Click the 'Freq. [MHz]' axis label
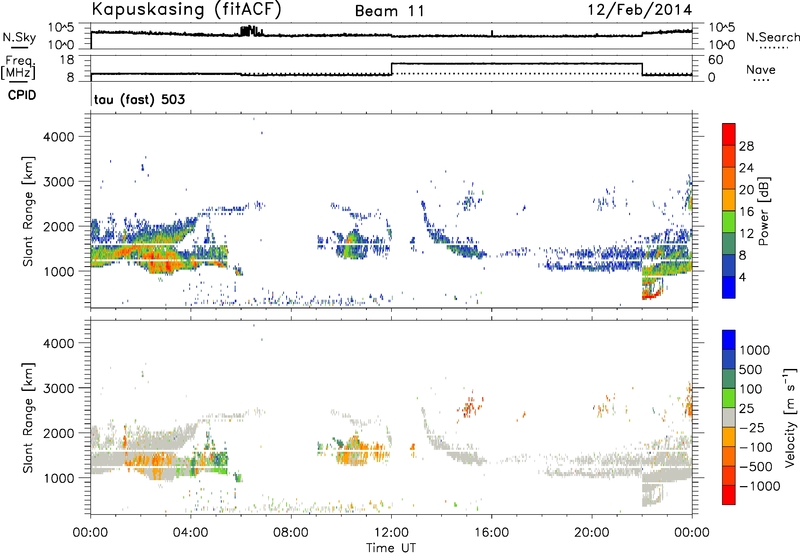 coord(18,67)
